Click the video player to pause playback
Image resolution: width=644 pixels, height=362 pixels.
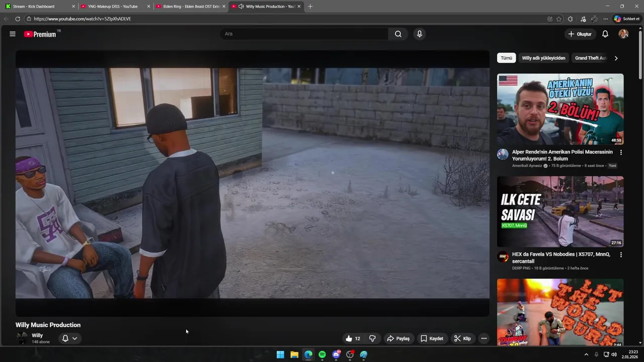point(252,184)
